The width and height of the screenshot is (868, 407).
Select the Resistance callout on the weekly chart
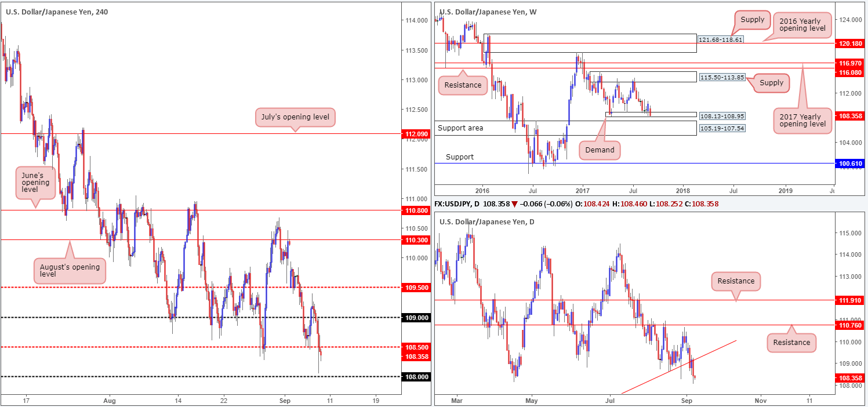(x=463, y=85)
